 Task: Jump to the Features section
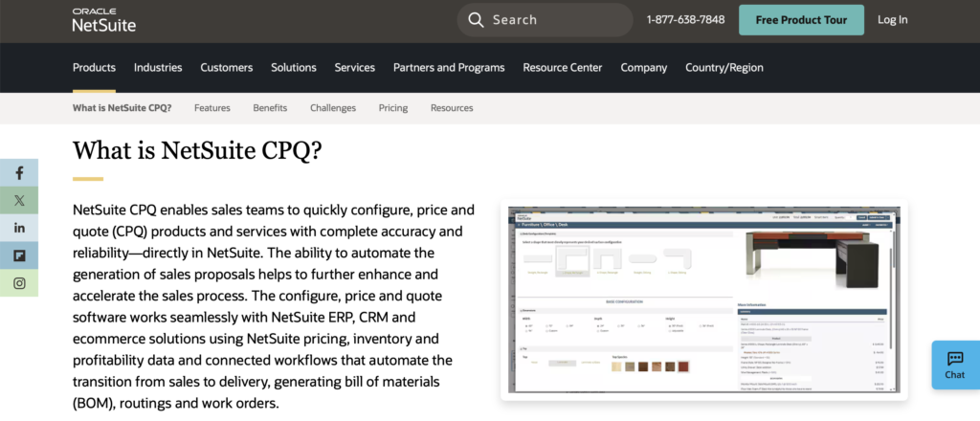click(212, 108)
